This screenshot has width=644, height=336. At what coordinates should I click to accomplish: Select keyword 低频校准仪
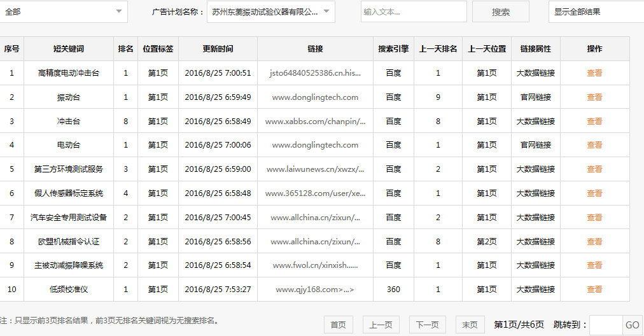click(69, 290)
